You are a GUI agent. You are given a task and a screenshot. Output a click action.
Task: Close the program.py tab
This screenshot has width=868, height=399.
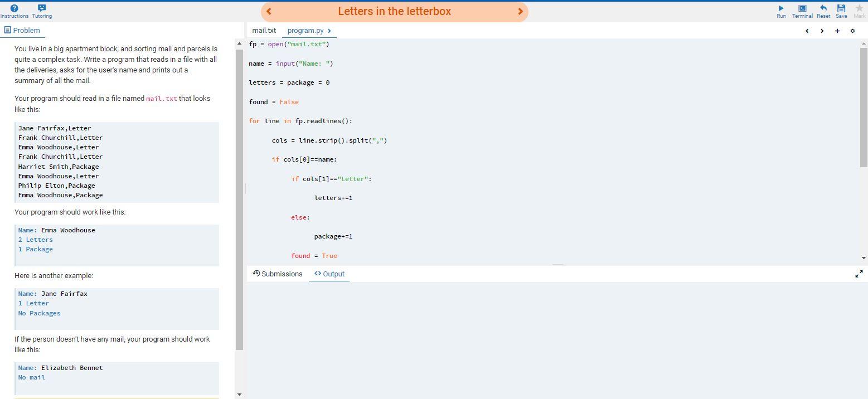329,31
